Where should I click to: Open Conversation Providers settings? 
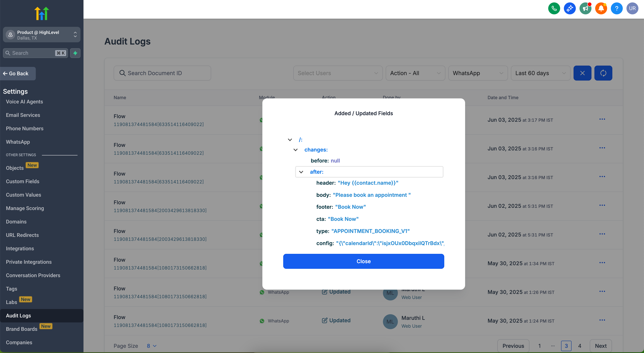[33, 275]
